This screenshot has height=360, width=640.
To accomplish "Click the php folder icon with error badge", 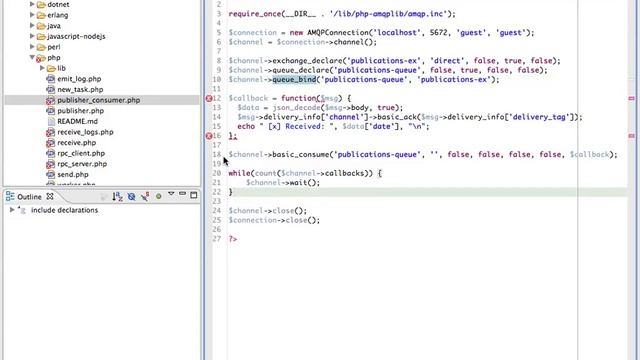I will tap(40, 58).
